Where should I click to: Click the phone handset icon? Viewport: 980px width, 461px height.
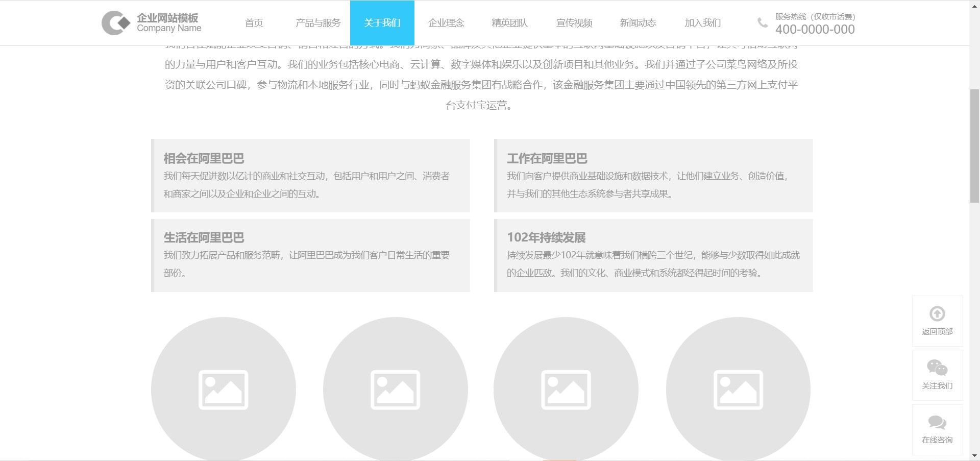(x=762, y=22)
